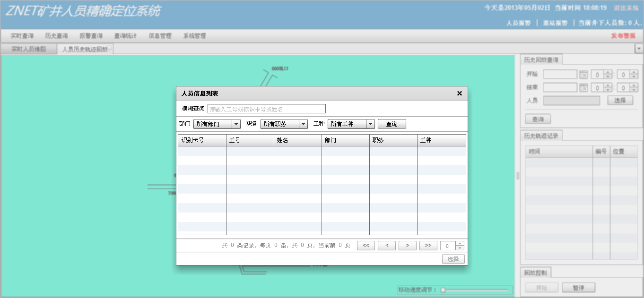Screen dimensions: 644x298
Task: Click the 发布警报 link
Action: pos(623,36)
